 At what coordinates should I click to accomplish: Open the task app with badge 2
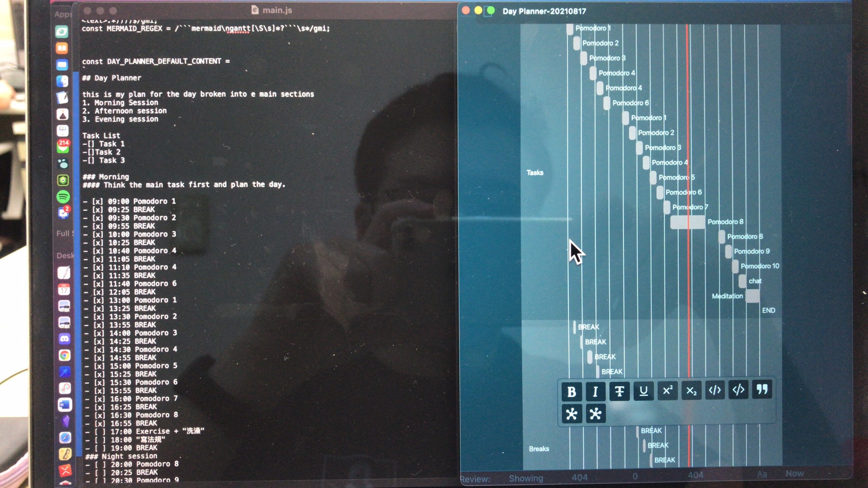click(x=64, y=212)
